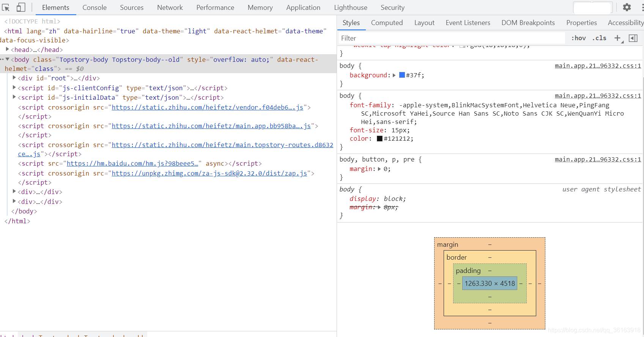This screenshot has height=337, width=644.
Task: Open DevTools settings gear
Action: click(x=627, y=7)
